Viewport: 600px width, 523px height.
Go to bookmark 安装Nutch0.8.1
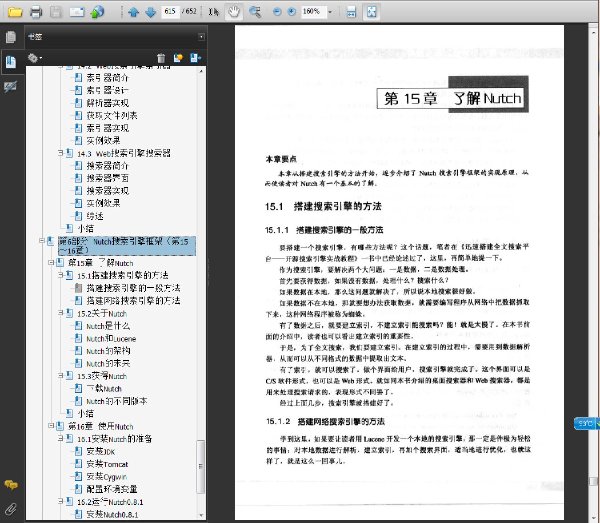point(112,514)
